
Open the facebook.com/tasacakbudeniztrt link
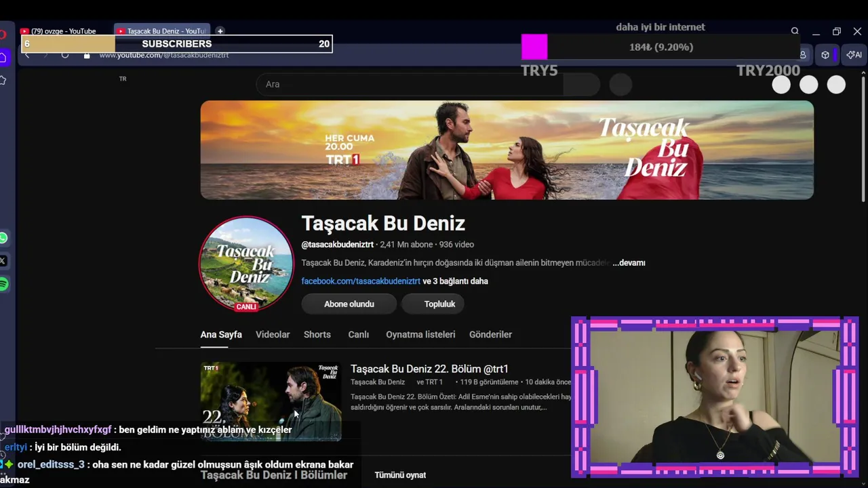361,281
